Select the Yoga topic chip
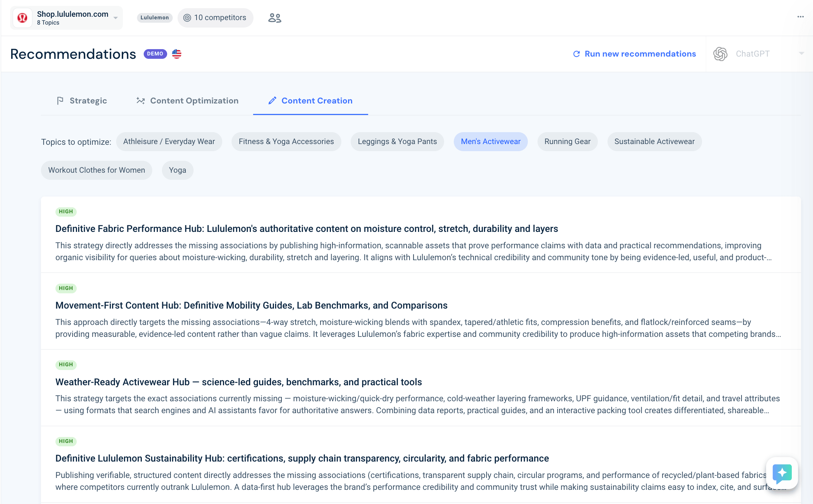 [x=178, y=170]
